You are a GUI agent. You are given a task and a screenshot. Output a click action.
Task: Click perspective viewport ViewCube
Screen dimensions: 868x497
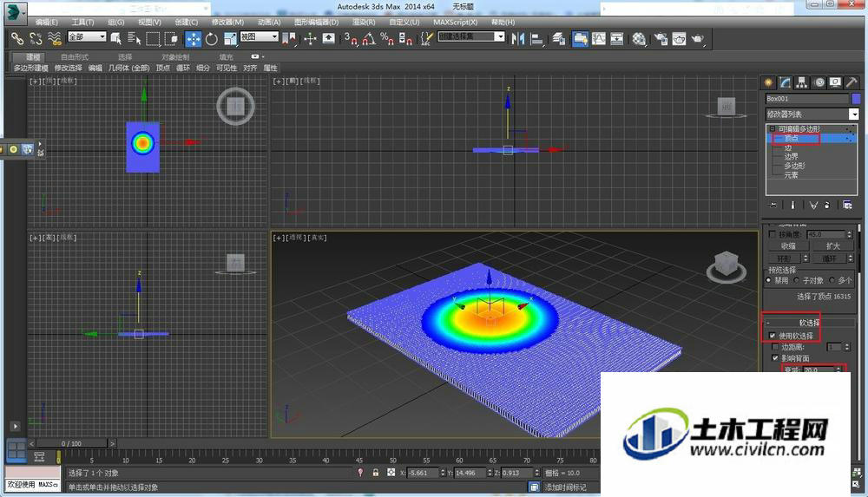coord(727,267)
